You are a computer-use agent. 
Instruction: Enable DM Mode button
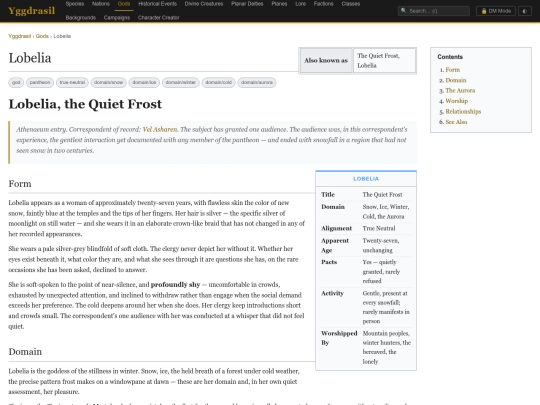(x=496, y=11)
